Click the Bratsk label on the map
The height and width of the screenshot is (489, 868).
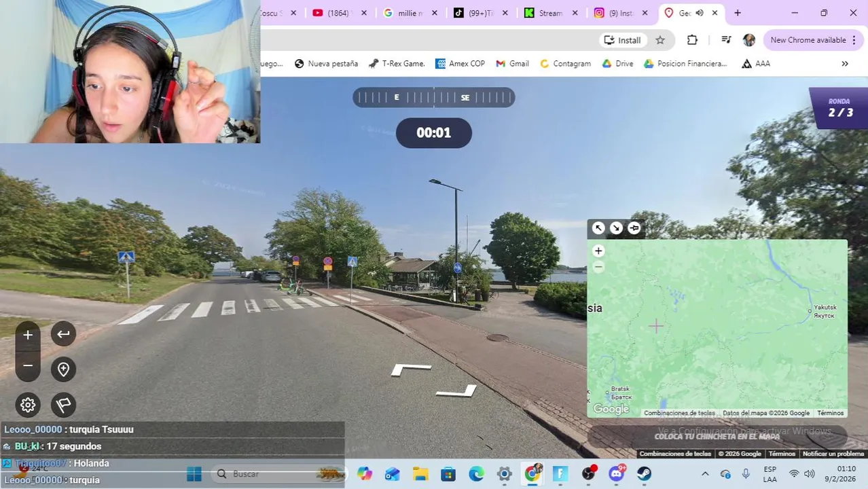(x=621, y=393)
